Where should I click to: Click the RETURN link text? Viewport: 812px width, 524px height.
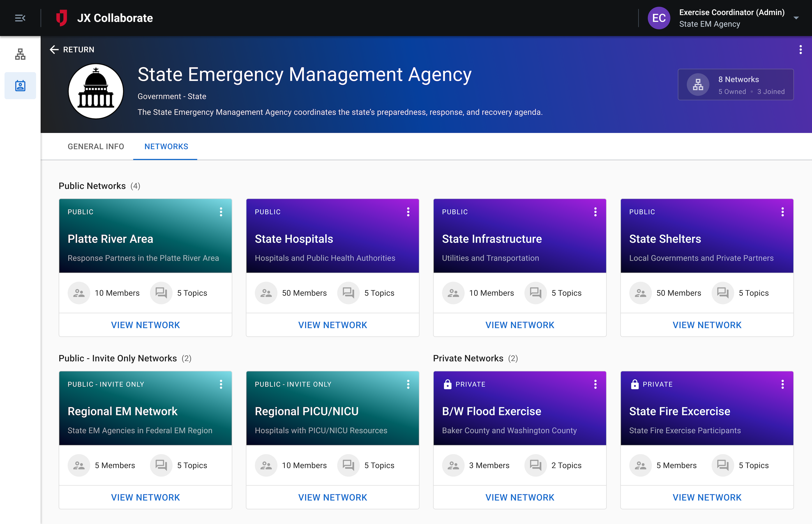click(x=79, y=50)
